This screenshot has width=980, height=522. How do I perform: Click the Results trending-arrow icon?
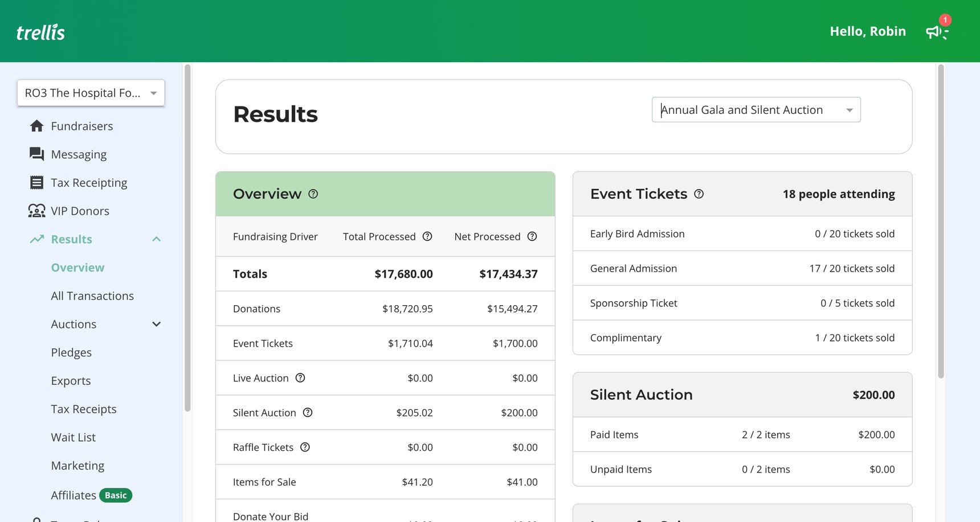36,239
